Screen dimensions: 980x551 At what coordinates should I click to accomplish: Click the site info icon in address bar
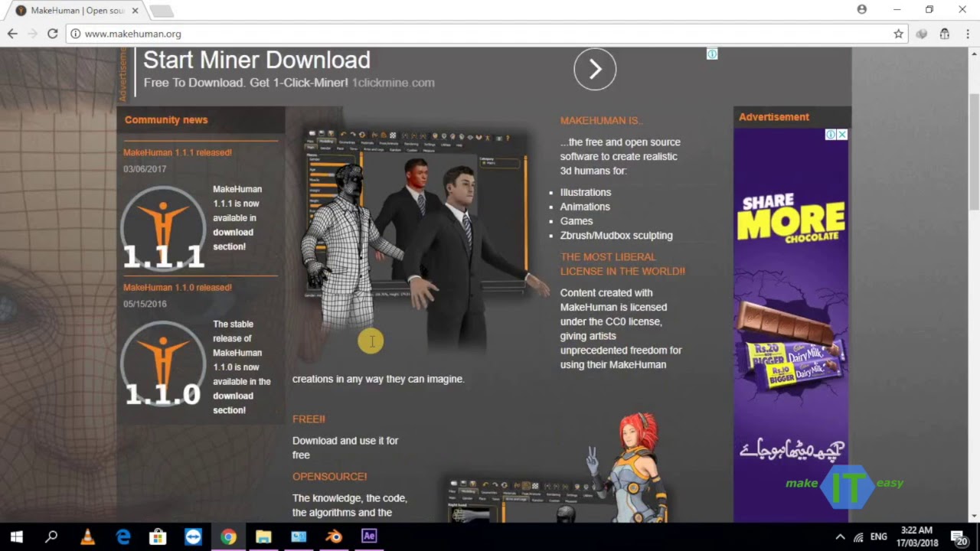click(x=75, y=34)
